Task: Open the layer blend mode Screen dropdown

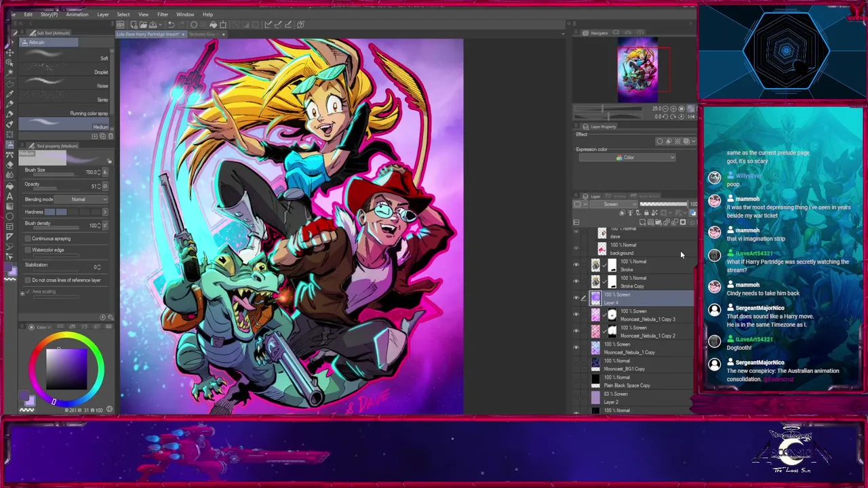Action: click(x=614, y=204)
